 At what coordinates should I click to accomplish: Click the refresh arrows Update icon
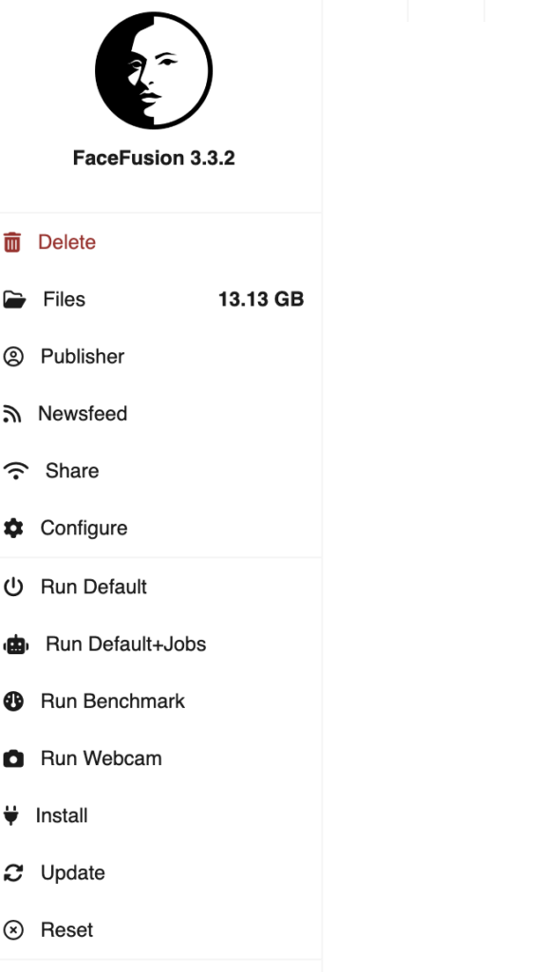[13, 873]
